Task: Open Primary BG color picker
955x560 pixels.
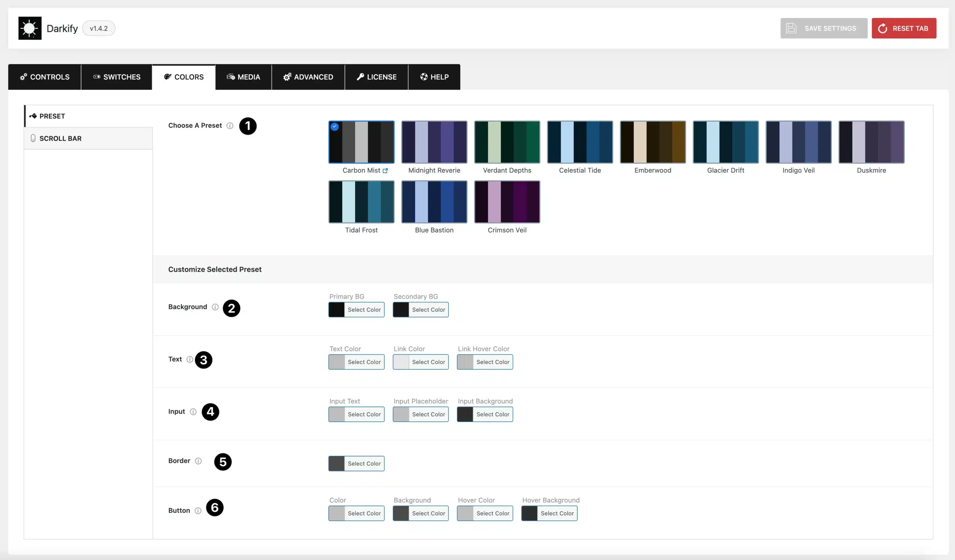Action: tap(356, 310)
